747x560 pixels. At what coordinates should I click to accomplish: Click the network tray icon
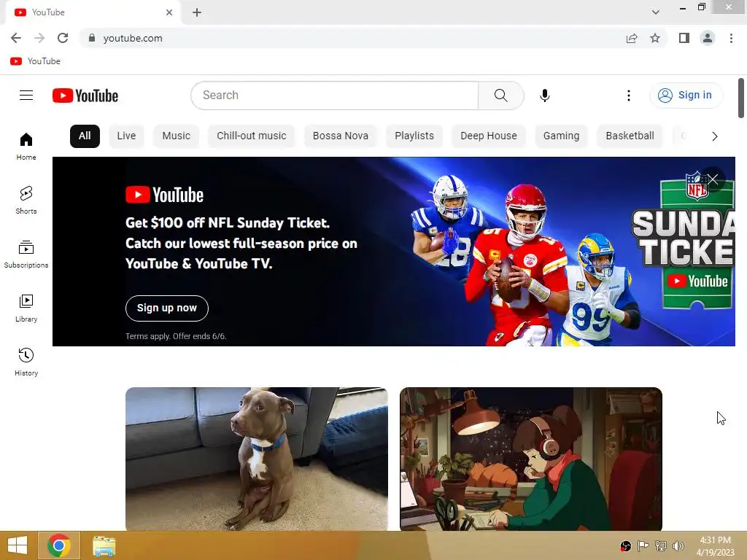tap(661, 545)
